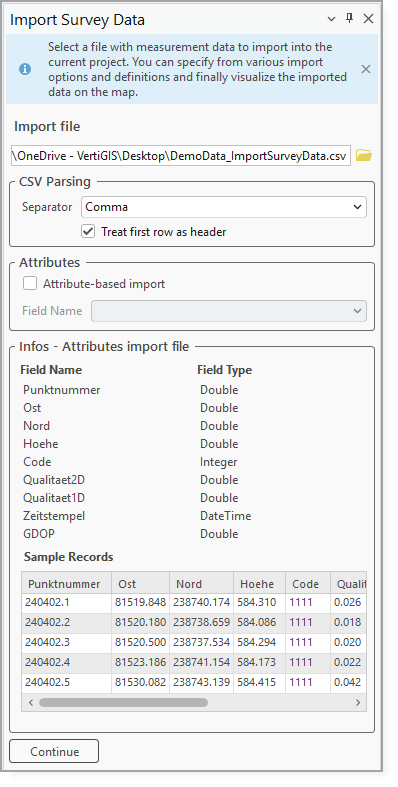Click the import file path field

click(x=181, y=156)
